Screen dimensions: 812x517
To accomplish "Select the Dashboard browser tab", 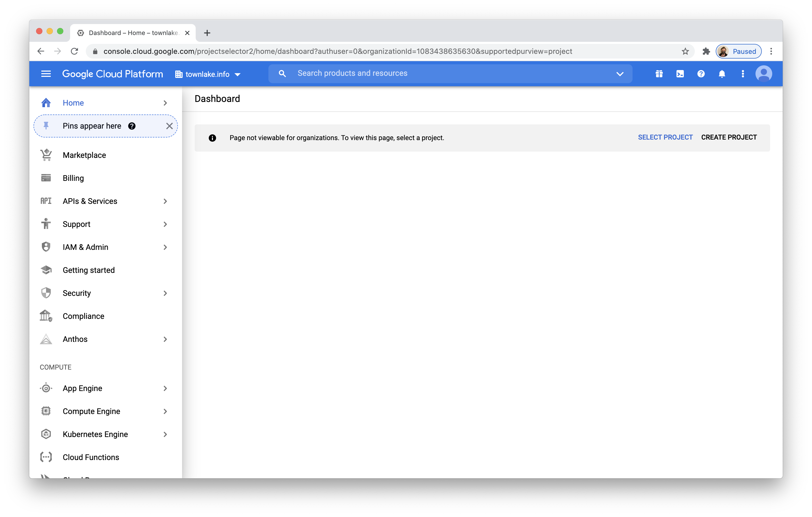I will coord(133,33).
